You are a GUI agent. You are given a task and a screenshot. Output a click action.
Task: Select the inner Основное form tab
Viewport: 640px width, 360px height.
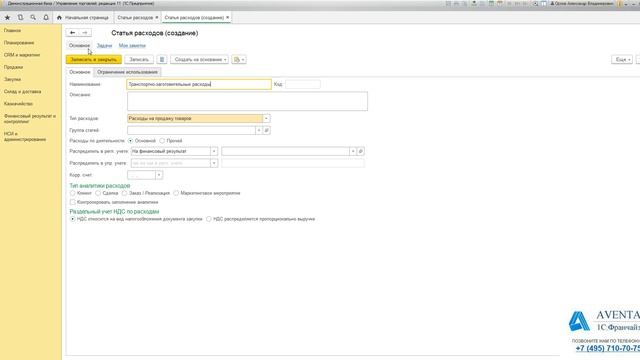click(80, 72)
